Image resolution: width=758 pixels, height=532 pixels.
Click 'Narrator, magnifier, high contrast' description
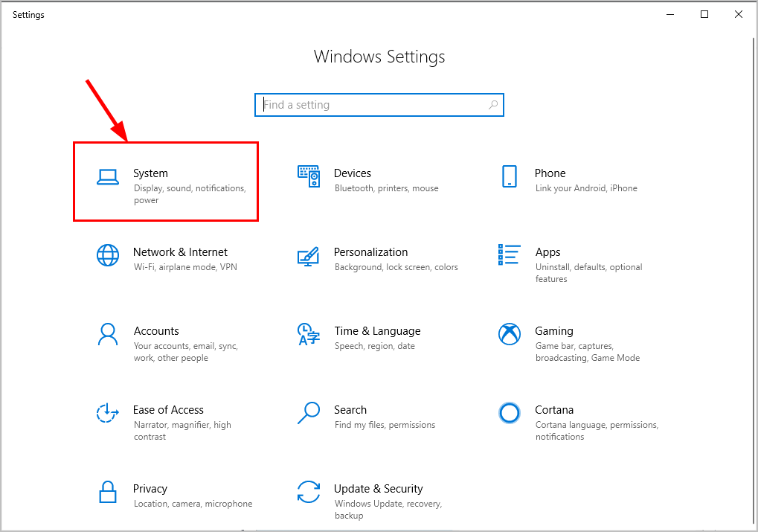coord(183,430)
